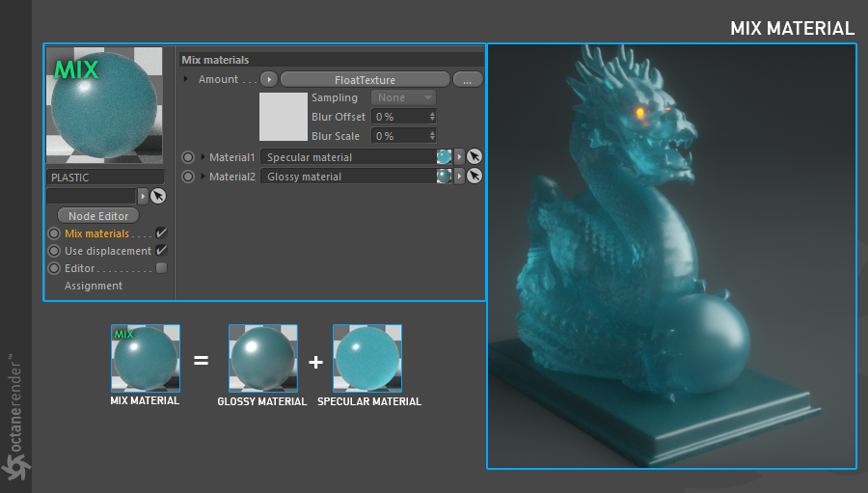Viewport: 868px width, 493px height.
Task: Expand the Material1 disclosure triangle
Action: click(x=203, y=156)
